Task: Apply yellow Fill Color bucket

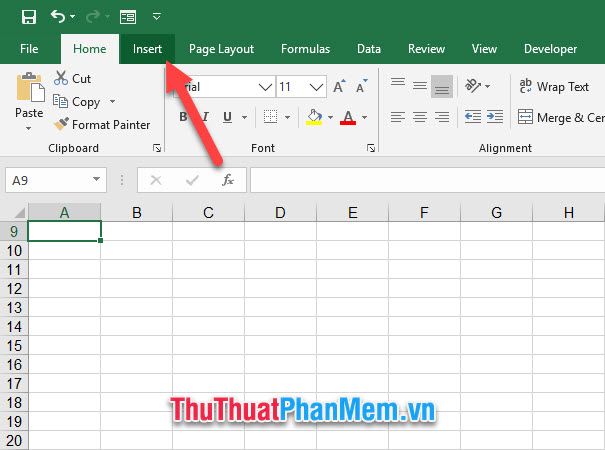Action: [x=314, y=117]
